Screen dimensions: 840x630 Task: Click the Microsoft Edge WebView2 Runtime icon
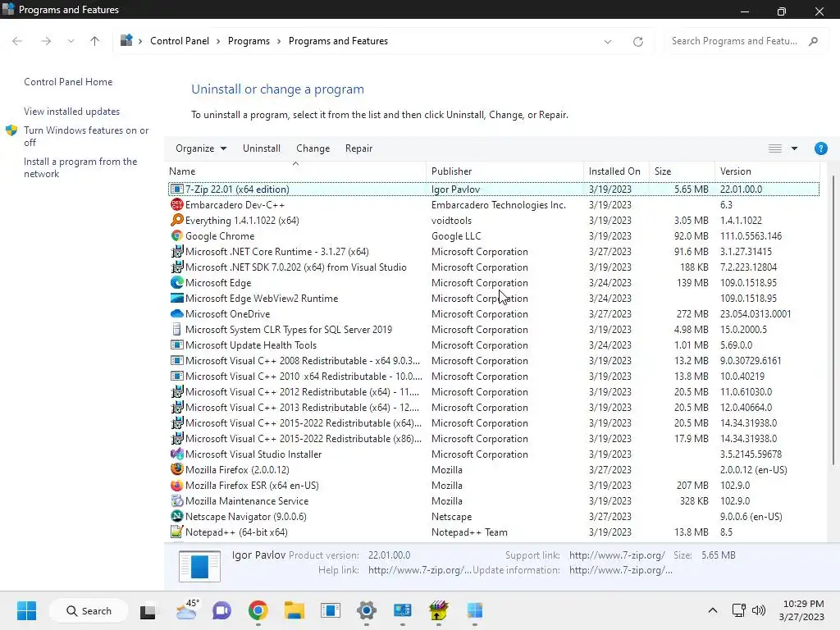click(177, 298)
